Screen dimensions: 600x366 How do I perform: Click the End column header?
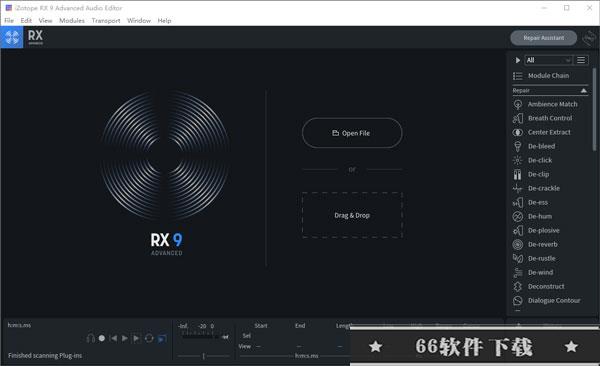(x=300, y=326)
